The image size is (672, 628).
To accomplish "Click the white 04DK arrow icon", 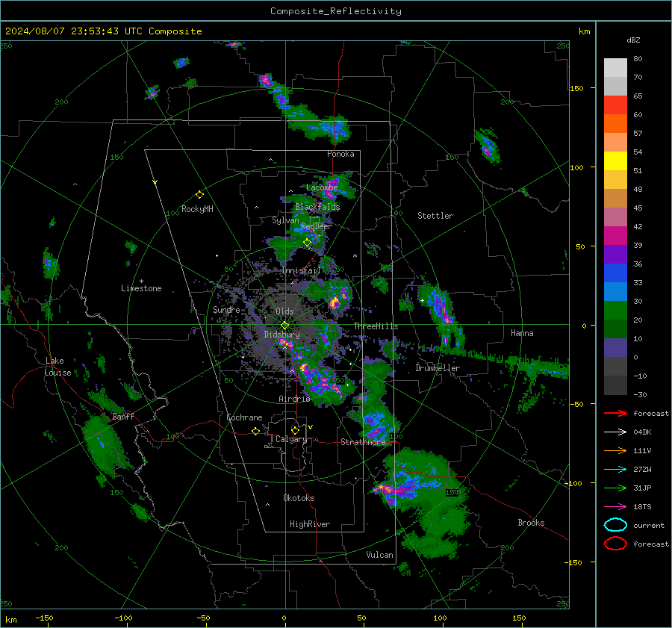I will (615, 432).
